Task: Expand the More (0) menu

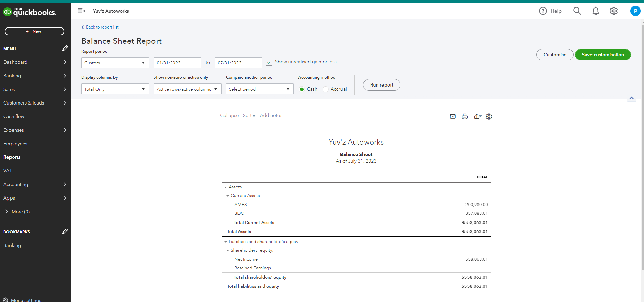Action: [18, 212]
